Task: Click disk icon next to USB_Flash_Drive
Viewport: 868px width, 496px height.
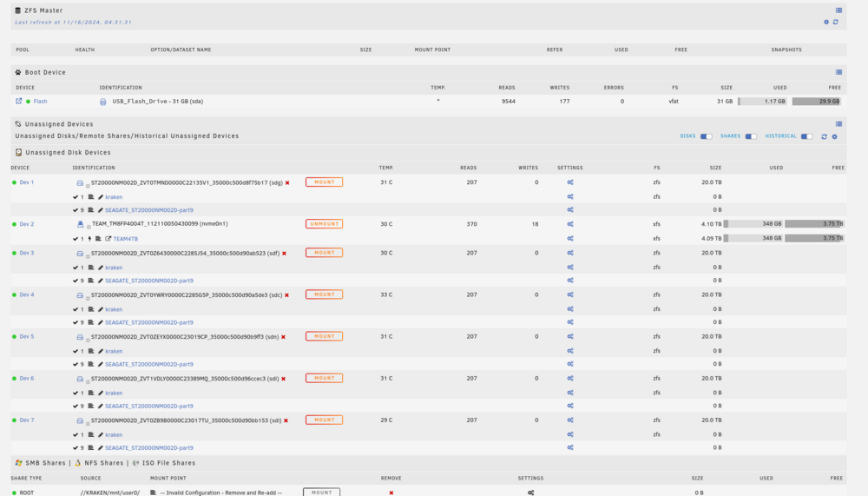Action: click(x=102, y=102)
